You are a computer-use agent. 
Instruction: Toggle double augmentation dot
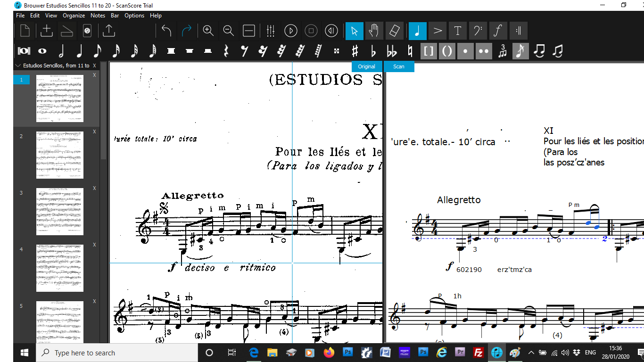pos(484,51)
